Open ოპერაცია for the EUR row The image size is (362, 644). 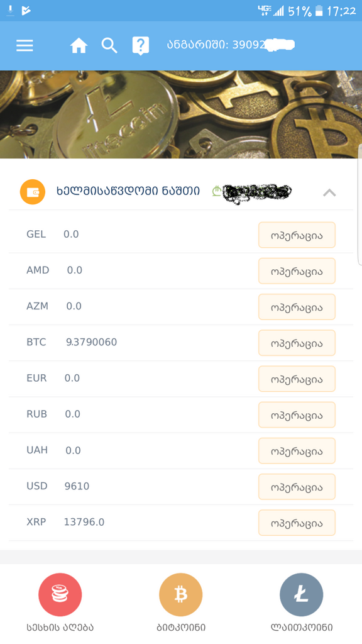click(x=296, y=379)
